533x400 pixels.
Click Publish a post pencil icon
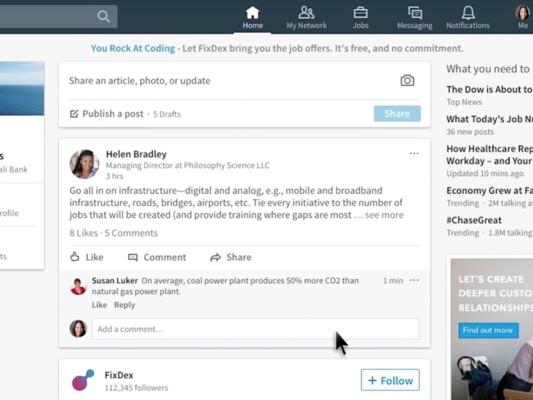point(74,114)
